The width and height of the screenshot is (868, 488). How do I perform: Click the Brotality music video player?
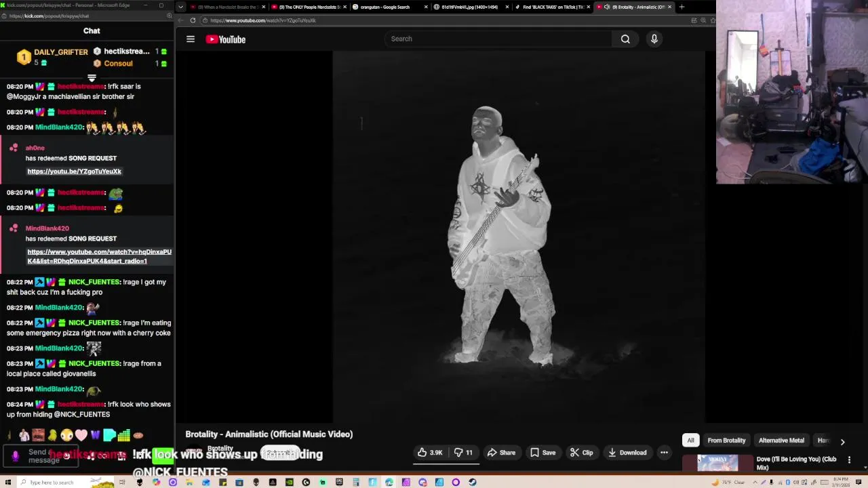[x=519, y=237]
